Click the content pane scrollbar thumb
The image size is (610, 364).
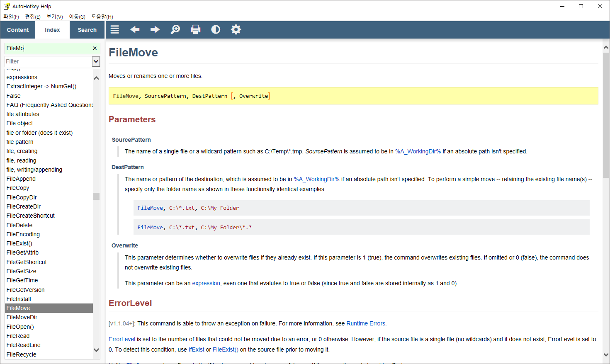pyautogui.click(x=606, y=115)
